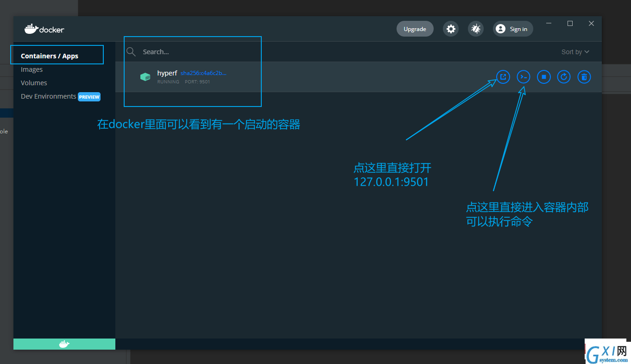Open the troubleshoot bug icon
The width and height of the screenshot is (631, 364).
point(476,29)
